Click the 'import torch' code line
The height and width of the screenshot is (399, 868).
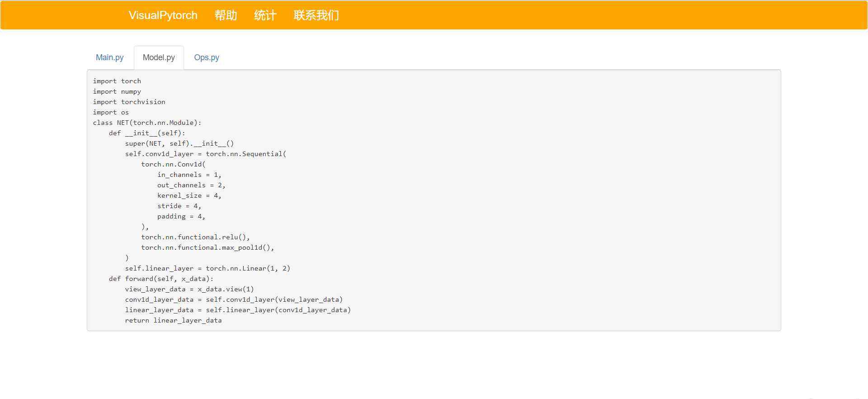coord(117,81)
